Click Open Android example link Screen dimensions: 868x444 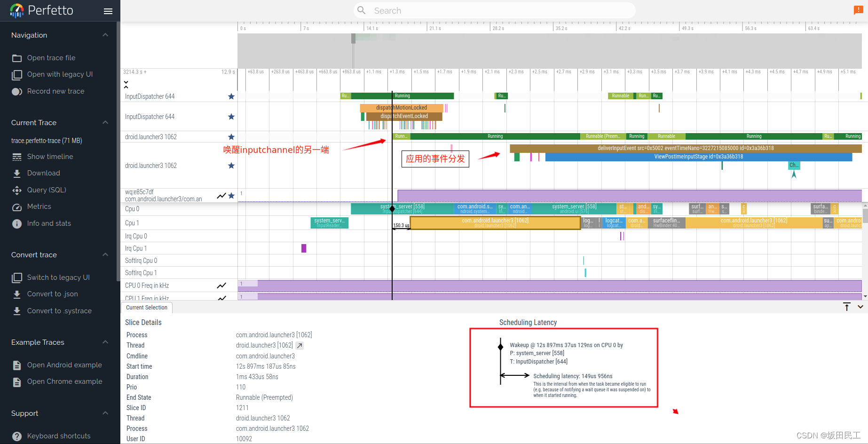pos(64,365)
